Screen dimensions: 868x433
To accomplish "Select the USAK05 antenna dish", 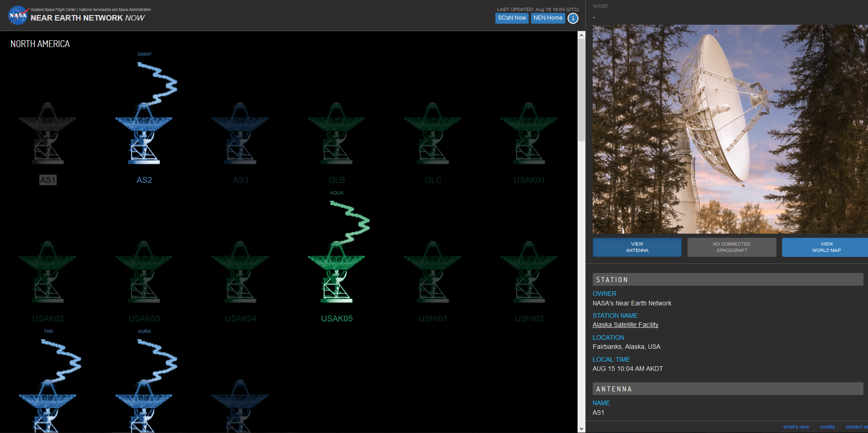I will click(337, 272).
